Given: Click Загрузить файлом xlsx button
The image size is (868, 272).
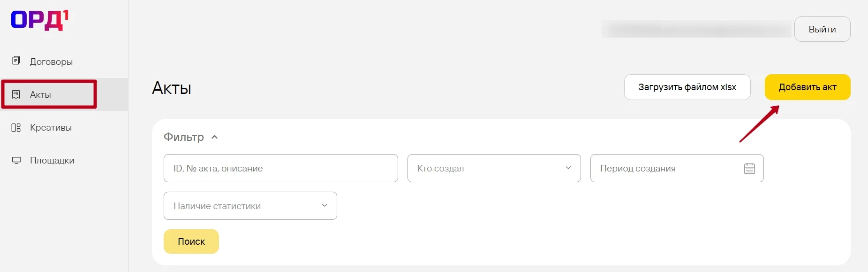Looking at the screenshot, I should pos(687,87).
